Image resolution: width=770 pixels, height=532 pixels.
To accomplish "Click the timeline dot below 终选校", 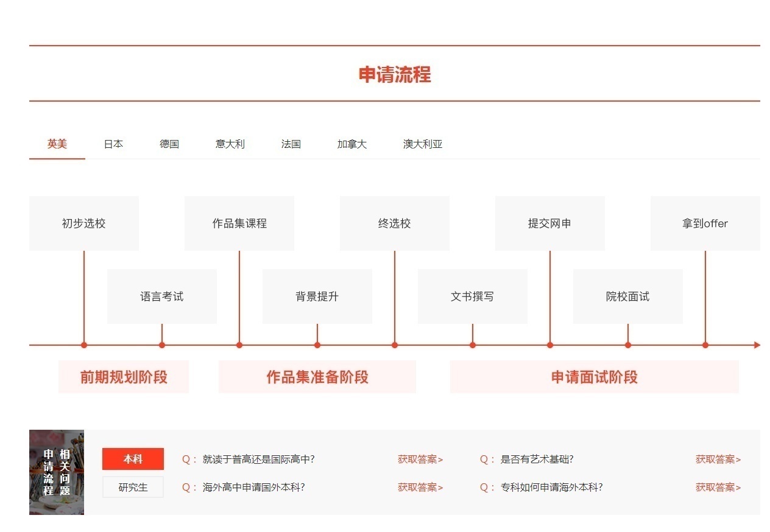I will tap(395, 345).
